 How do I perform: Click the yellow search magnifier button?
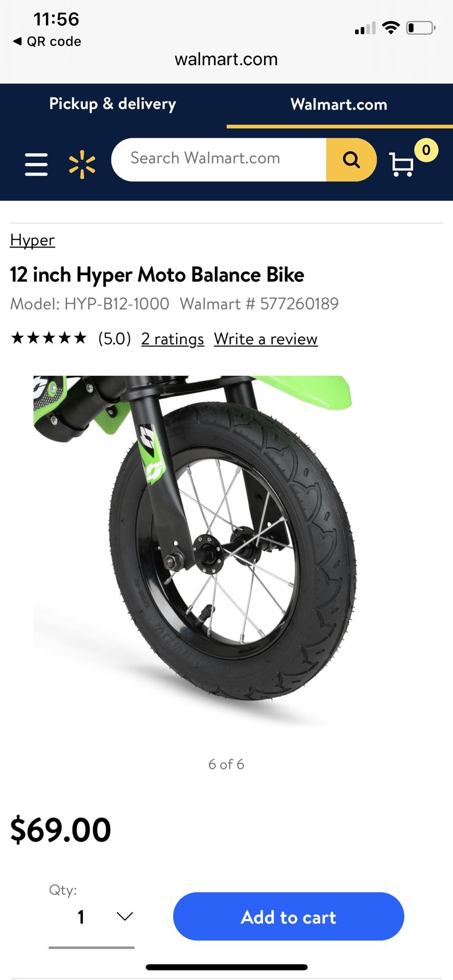[x=351, y=160]
